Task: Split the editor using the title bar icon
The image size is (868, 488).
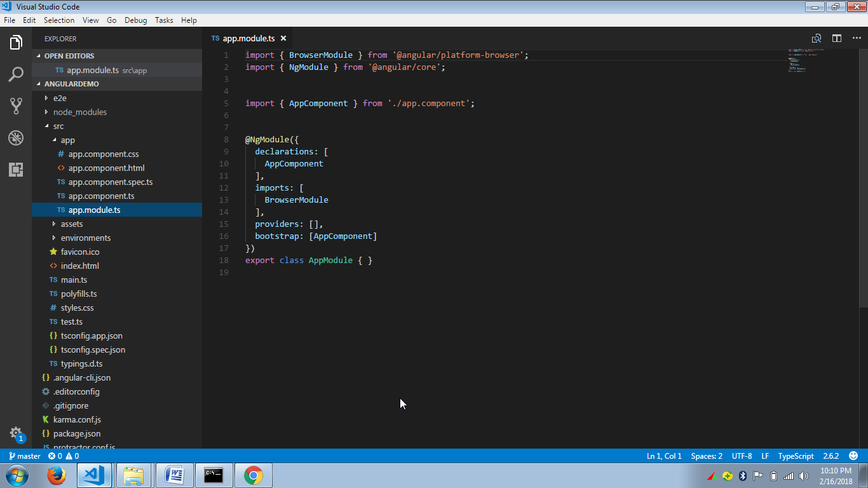Action: click(x=836, y=38)
